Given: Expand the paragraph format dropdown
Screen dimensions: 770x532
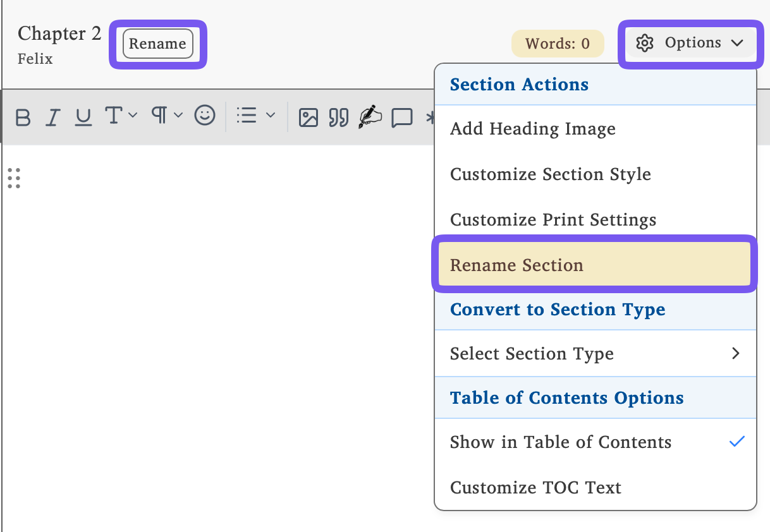Looking at the screenshot, I should click(x=167, y=116).
